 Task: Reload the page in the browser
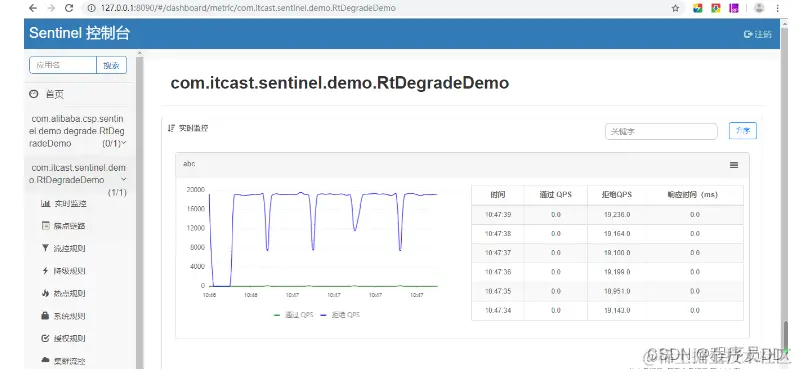(69, 8)
